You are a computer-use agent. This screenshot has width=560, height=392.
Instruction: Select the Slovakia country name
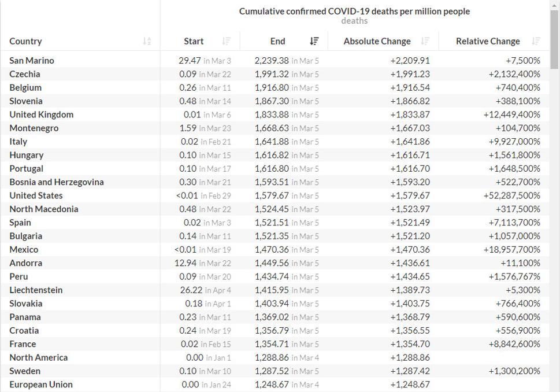coord(25,304)
